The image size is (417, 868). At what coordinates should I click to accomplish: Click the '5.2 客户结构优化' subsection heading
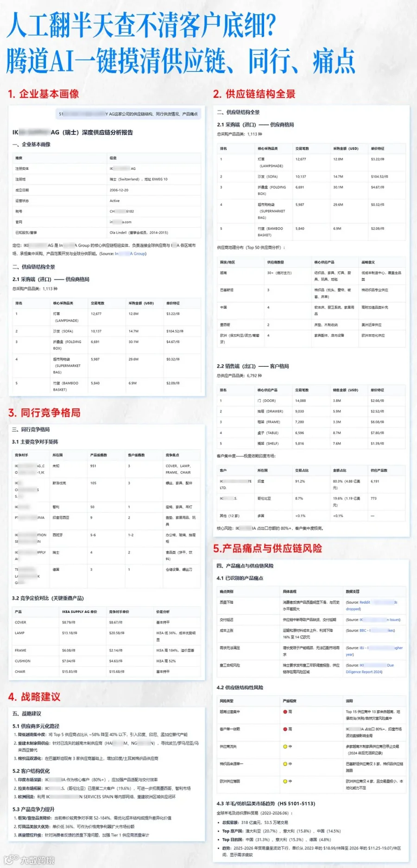point(31,771)
